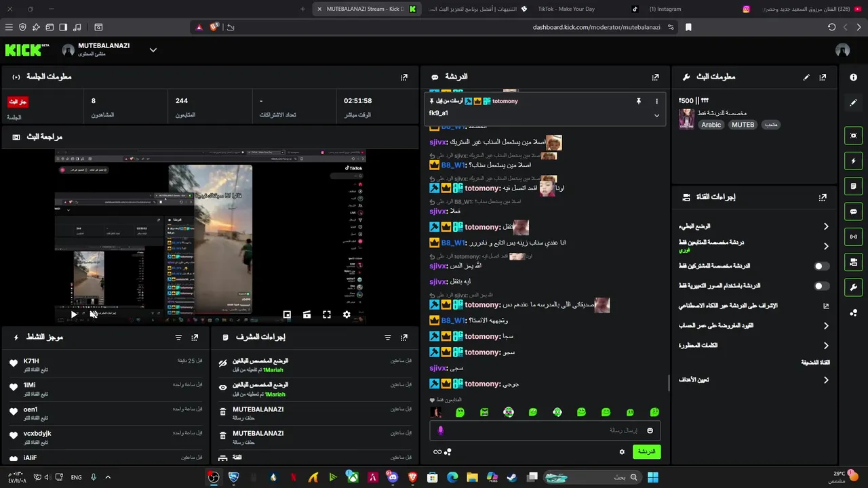
Task: Click the purple microphone icon in chat input
Action: tap(441, 430)
